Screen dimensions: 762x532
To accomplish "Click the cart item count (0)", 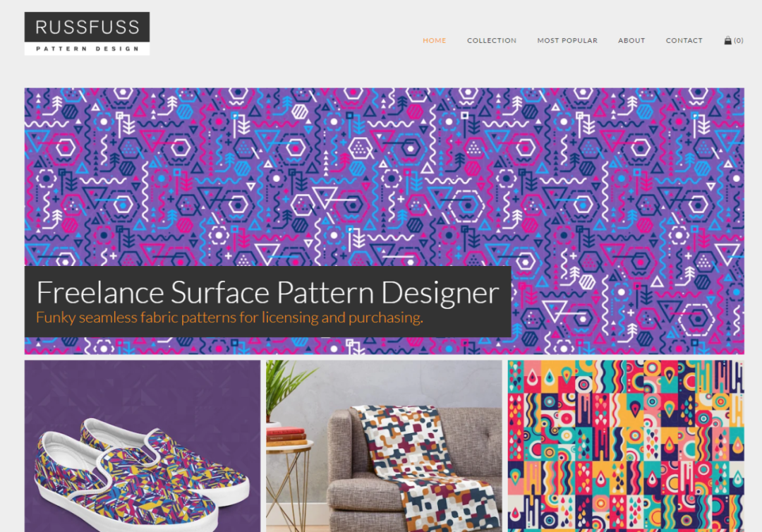I will click(x=738, y=40).
